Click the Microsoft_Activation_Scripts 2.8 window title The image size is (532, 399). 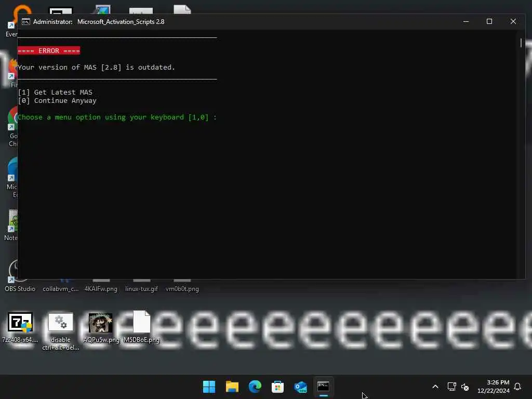click(x=121, y=22)
